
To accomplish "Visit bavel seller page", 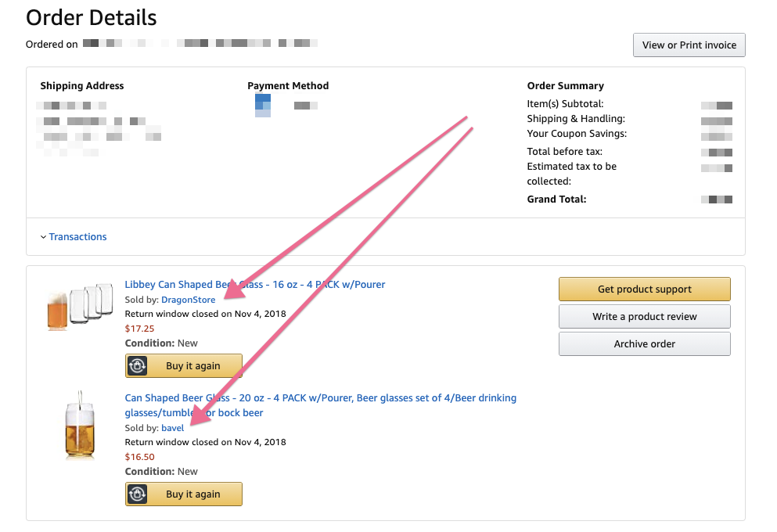I will (x=172, y=428).
